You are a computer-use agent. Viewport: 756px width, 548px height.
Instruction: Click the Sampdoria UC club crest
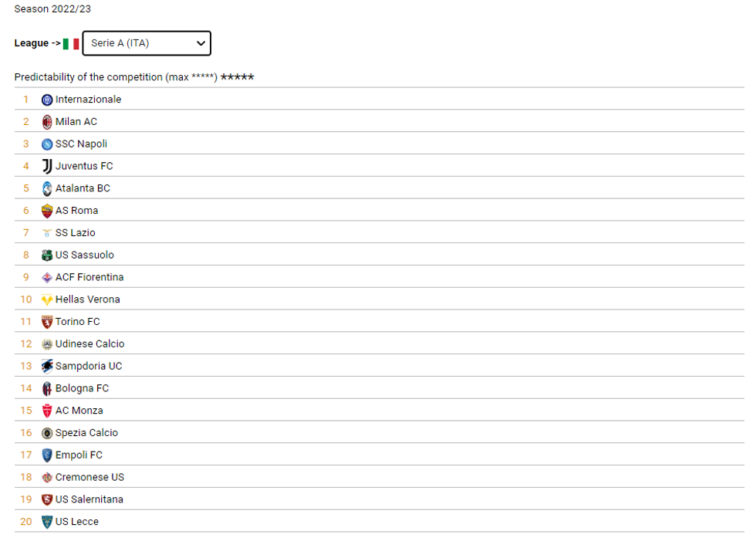[x=47, y=366]
